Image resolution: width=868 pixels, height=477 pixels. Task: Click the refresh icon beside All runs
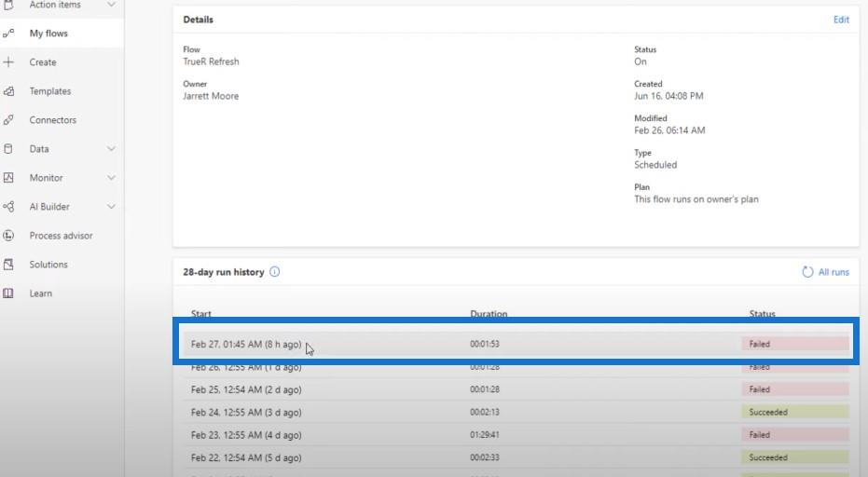tap(807, 272)
